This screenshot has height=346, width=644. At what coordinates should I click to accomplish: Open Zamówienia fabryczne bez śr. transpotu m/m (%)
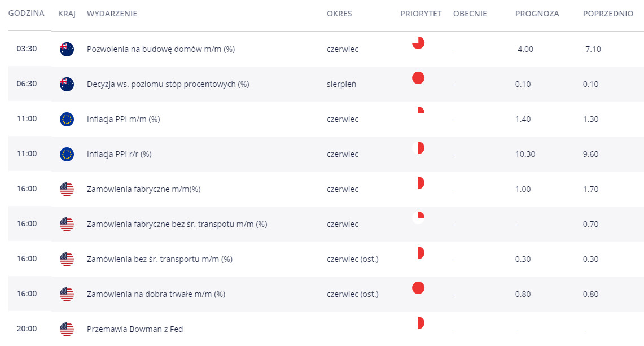[x=177, y=224]
